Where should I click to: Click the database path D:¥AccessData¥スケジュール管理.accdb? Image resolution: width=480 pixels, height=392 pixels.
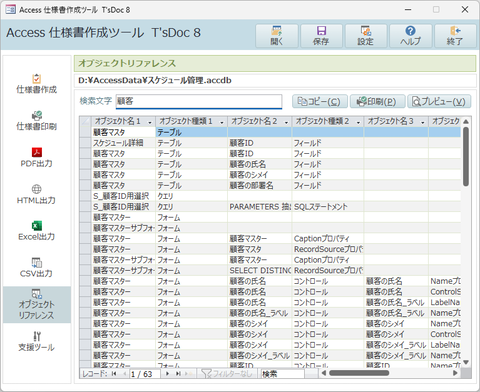point(155,80)
